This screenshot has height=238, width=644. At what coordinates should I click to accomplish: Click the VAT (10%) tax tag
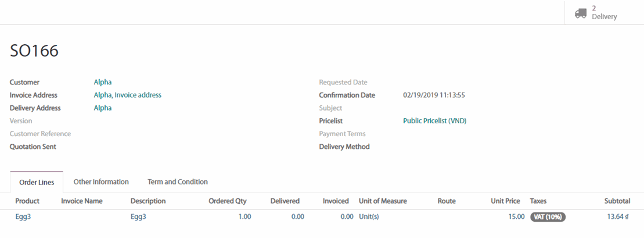(x=548, y=216)
